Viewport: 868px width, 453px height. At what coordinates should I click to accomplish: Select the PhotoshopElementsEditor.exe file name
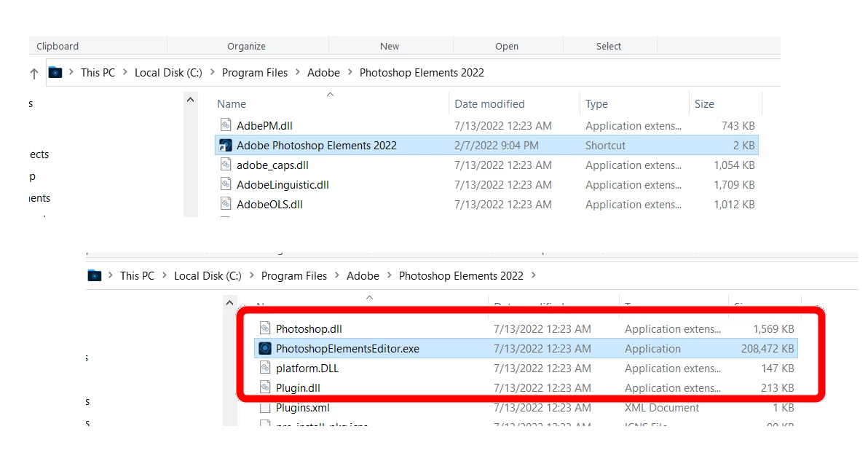(x=347, y=349)
